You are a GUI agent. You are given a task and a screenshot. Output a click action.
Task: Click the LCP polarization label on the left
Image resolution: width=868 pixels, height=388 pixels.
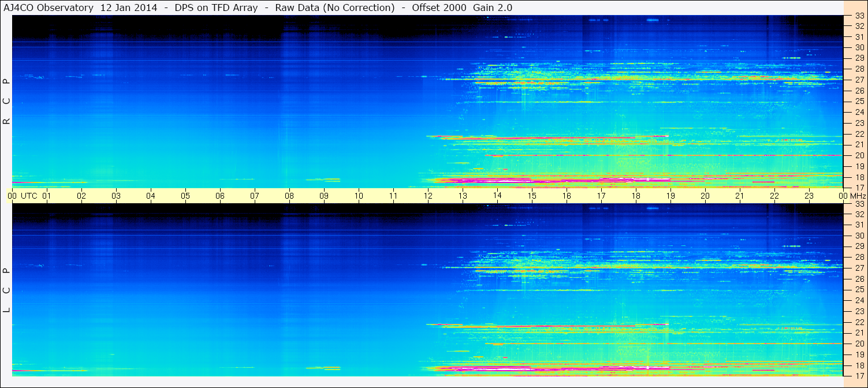6,290
